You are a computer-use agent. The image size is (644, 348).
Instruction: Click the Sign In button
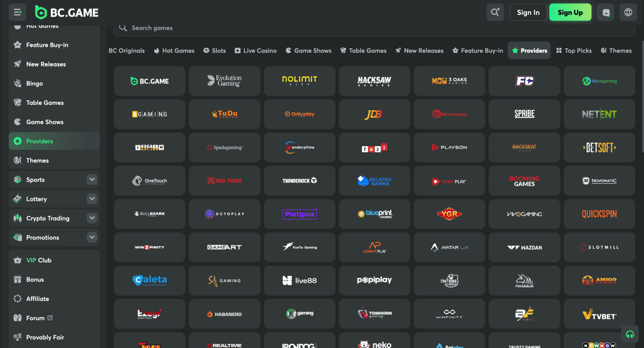[x=528, y=12]
